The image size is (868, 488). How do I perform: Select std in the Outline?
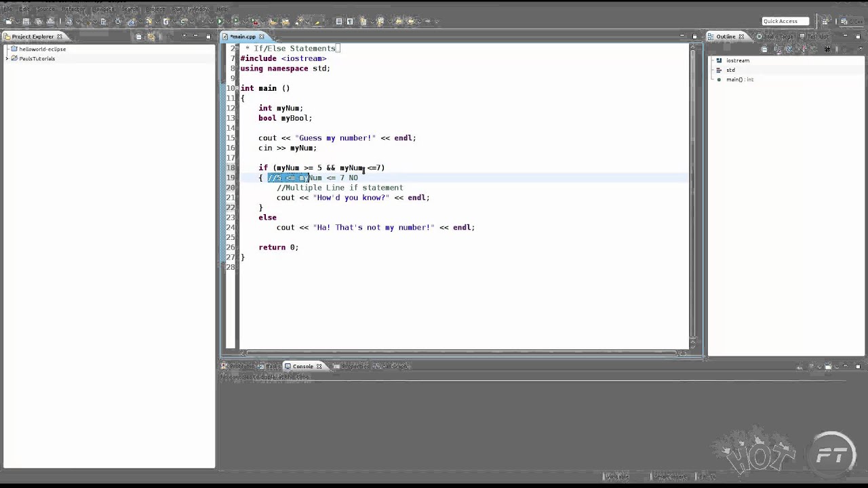pyautogui.click(x=730, y=70)
